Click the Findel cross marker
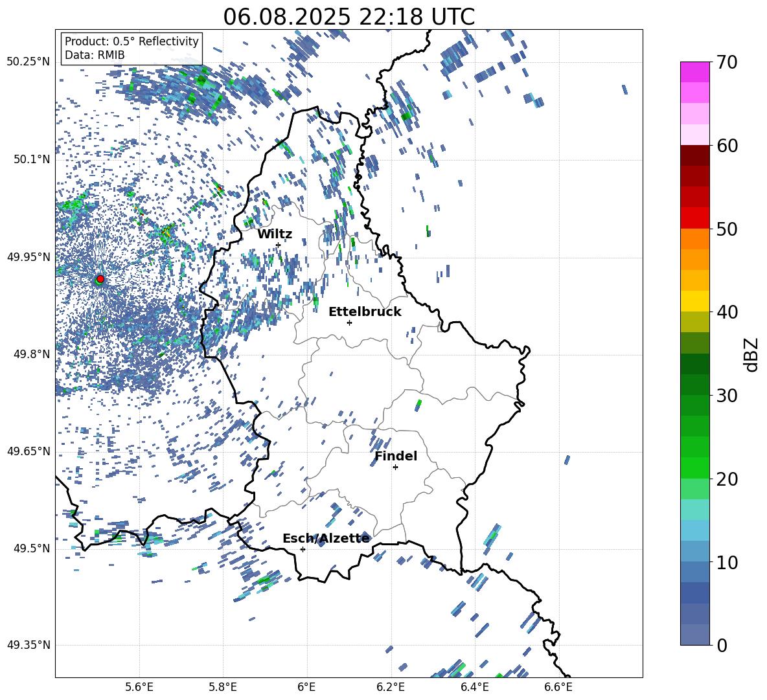767x700 pixels. click(x=395, y=468)
